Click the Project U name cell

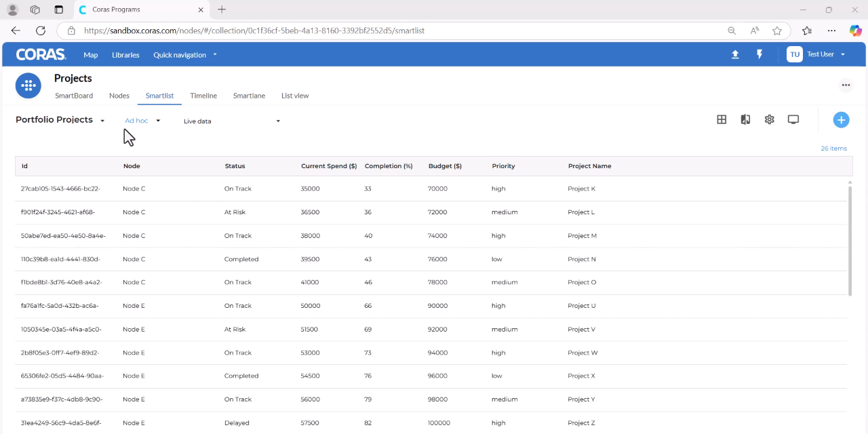pyautogui.click(x=582, y=306)
